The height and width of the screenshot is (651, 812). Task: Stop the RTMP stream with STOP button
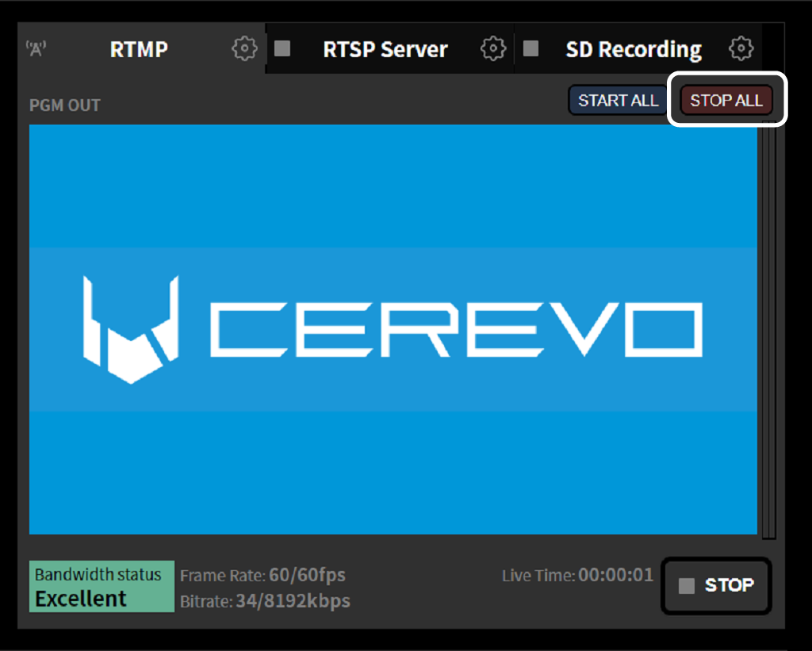[716, 586]
